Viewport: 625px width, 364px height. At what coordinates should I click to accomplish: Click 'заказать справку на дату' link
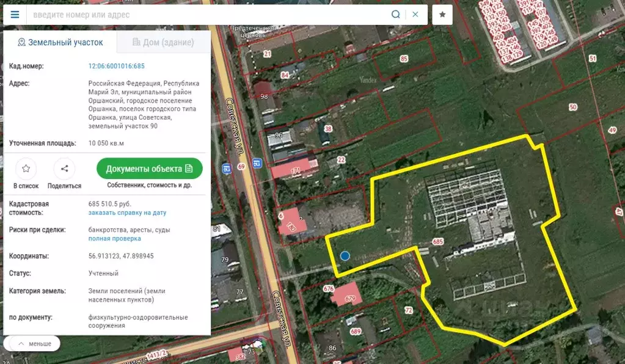point(127,213)
